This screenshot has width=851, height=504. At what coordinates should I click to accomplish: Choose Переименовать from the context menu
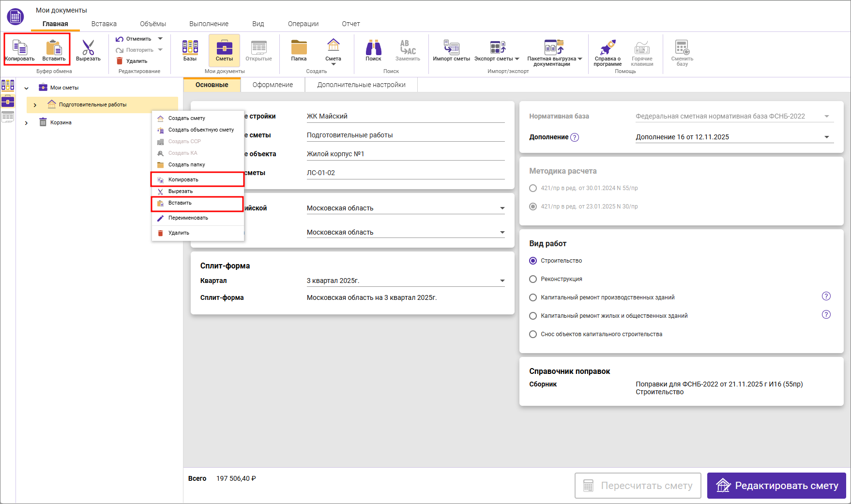(x=188, y=218)
